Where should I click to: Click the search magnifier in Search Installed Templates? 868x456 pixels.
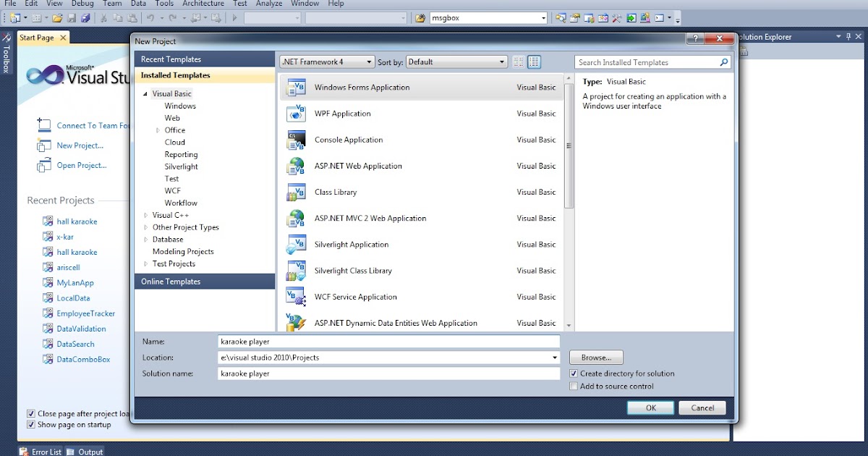click(724, 62)
